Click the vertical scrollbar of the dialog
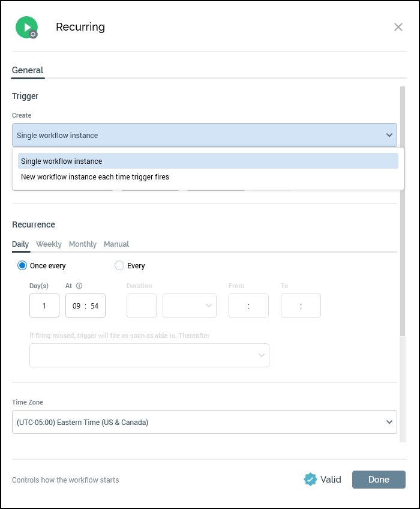 pos(403,210)
